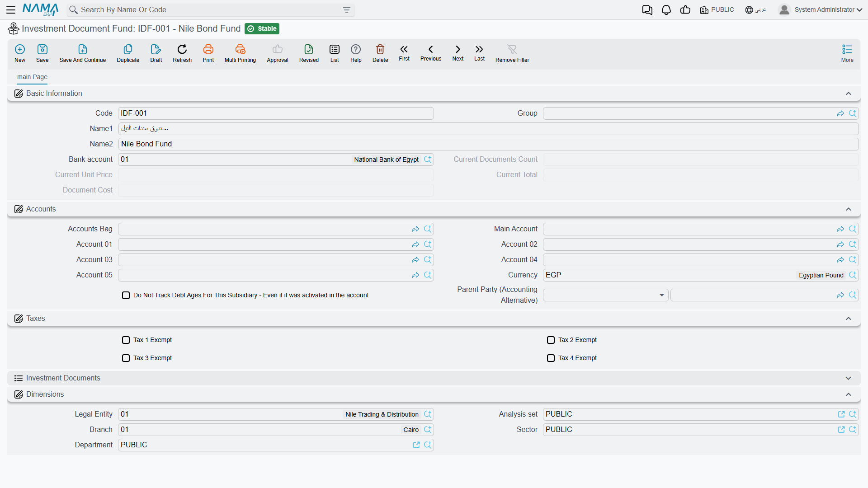Enable Tax 2 Exempt checkbox

pos(551,340)
